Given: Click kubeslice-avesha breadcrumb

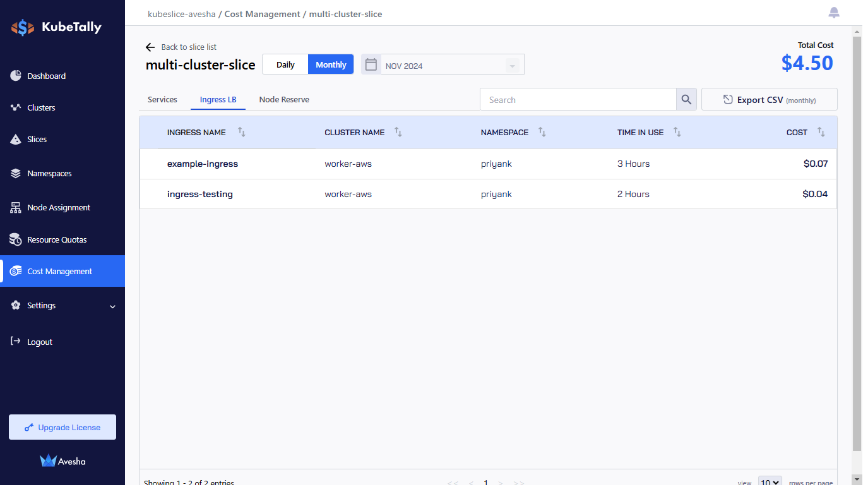Looking at the screenshot, I should pos(181,14).
